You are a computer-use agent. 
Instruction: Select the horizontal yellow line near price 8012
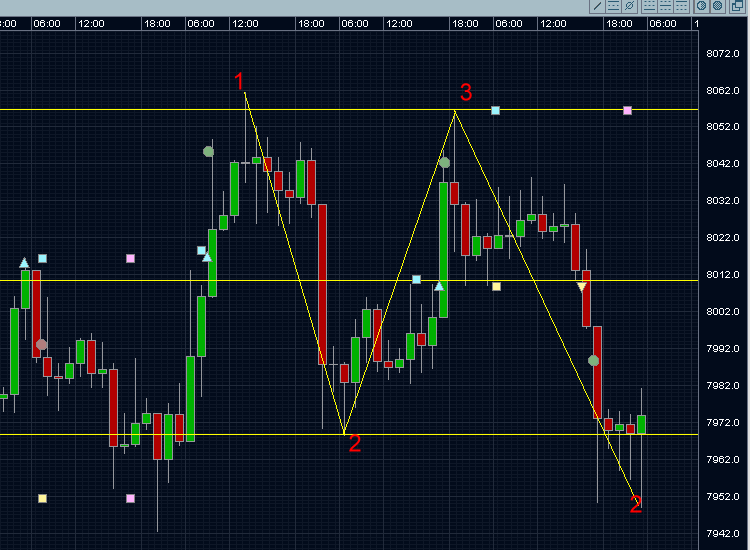click(349, 280)
